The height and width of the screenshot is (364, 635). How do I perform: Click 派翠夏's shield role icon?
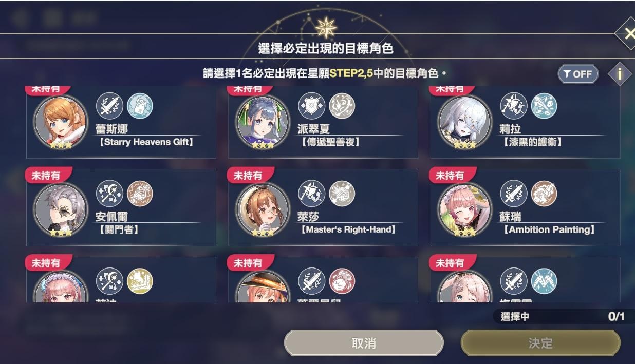point(311,106)
